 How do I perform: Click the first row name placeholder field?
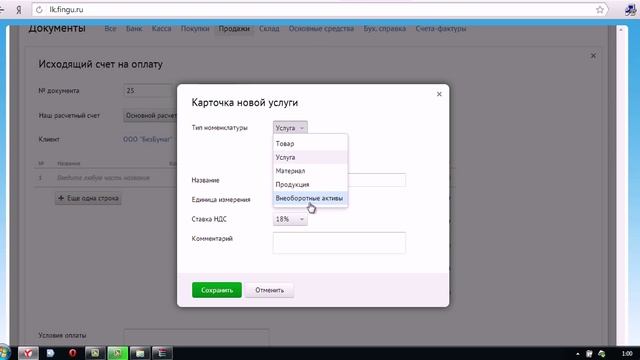coord(103,178)
